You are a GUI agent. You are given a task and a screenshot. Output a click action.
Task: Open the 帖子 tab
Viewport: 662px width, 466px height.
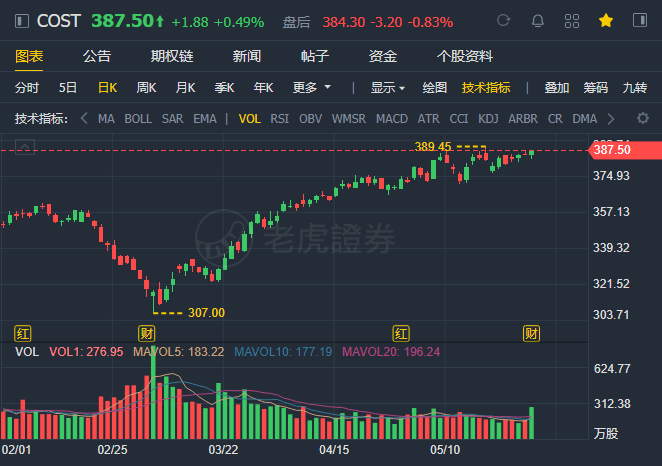tap(315, 56)
